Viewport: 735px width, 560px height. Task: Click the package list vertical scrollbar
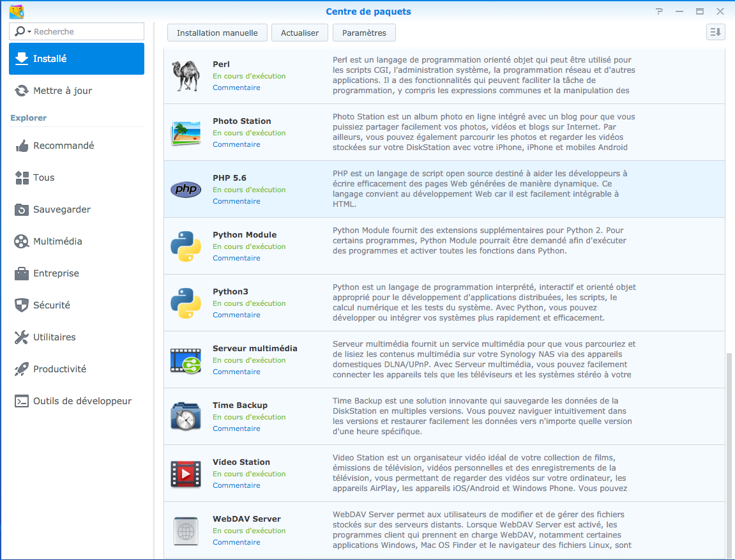[729, 455]
